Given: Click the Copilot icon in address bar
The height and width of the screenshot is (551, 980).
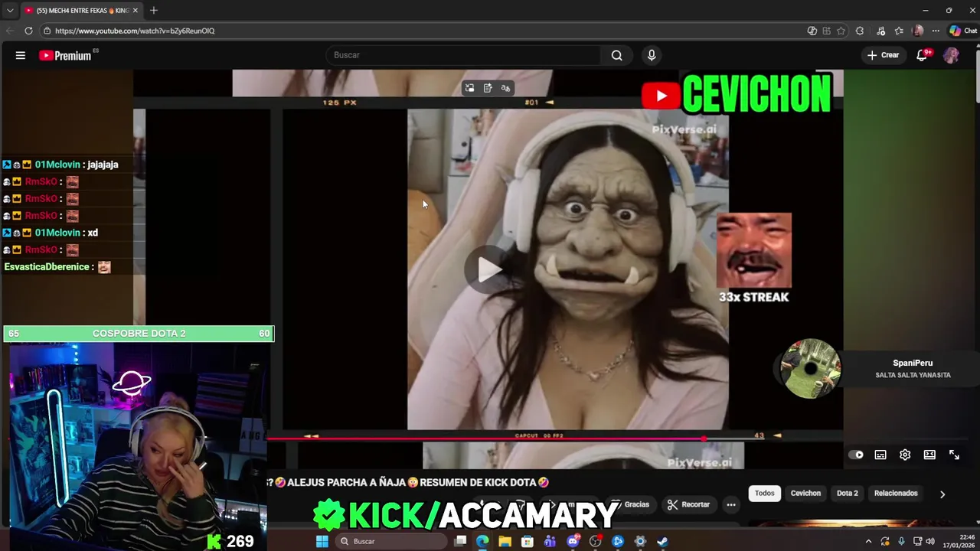Looking at the screenshot, I should click(x=812, y=31).
